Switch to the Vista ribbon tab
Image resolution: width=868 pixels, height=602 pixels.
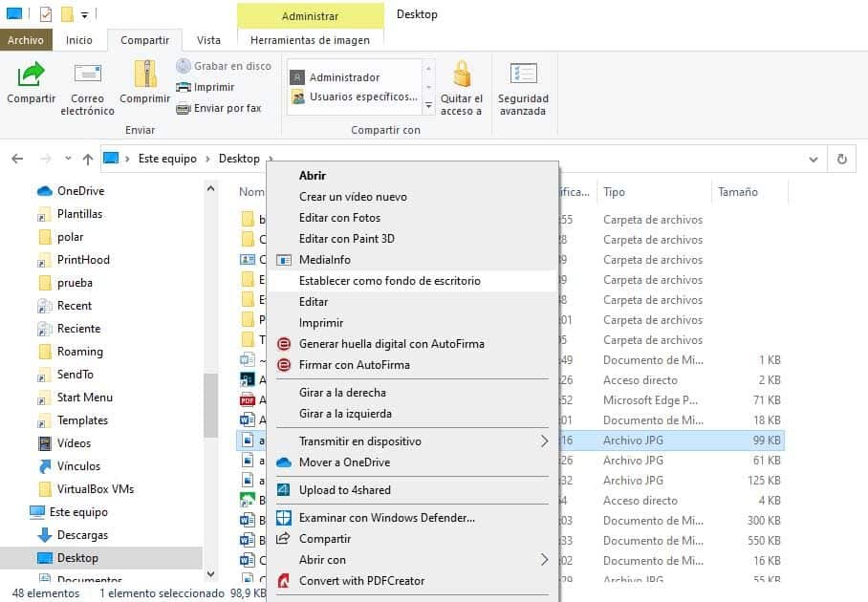click(208, 40)
